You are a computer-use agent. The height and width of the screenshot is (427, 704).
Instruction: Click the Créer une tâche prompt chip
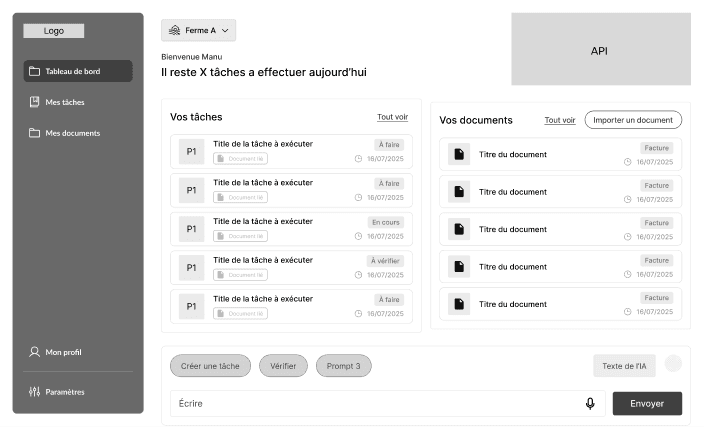click(210, 366)
